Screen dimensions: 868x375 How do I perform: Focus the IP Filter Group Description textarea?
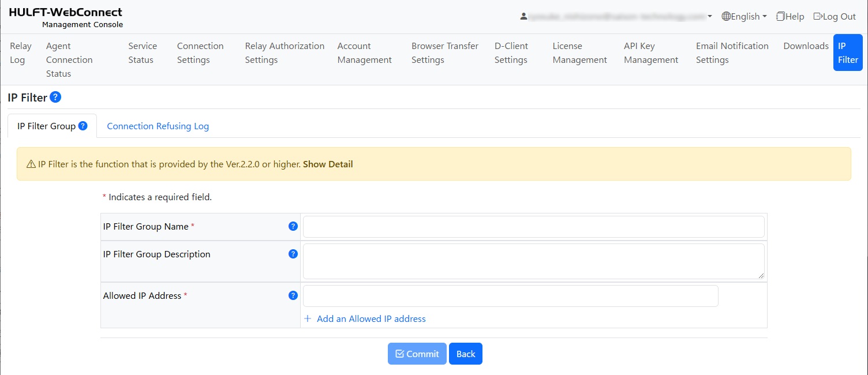coord(534,261)
